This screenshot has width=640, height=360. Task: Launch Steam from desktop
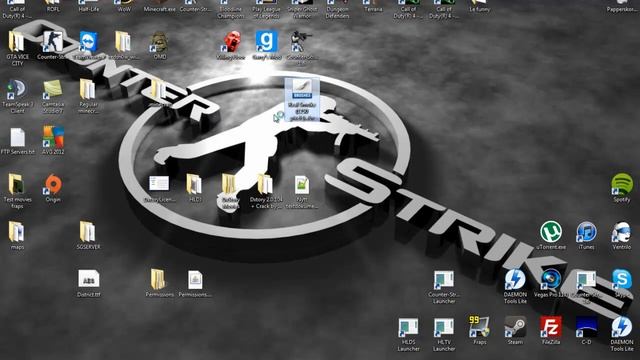pyautogui.click(x=515, y=327)
